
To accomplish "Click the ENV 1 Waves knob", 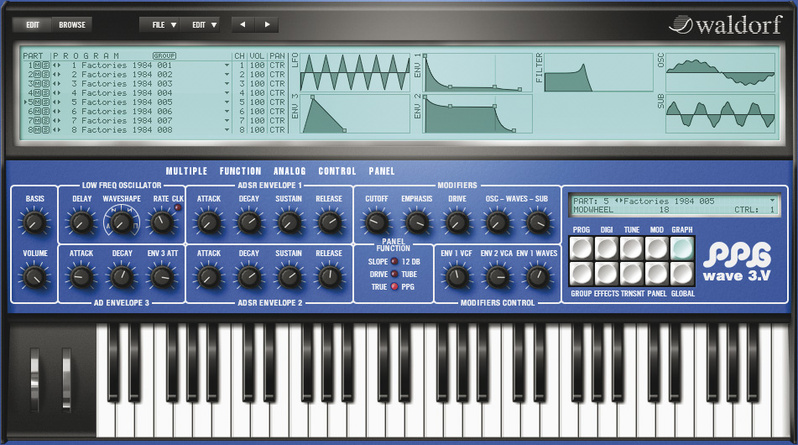I will click(x=537, y=276).
